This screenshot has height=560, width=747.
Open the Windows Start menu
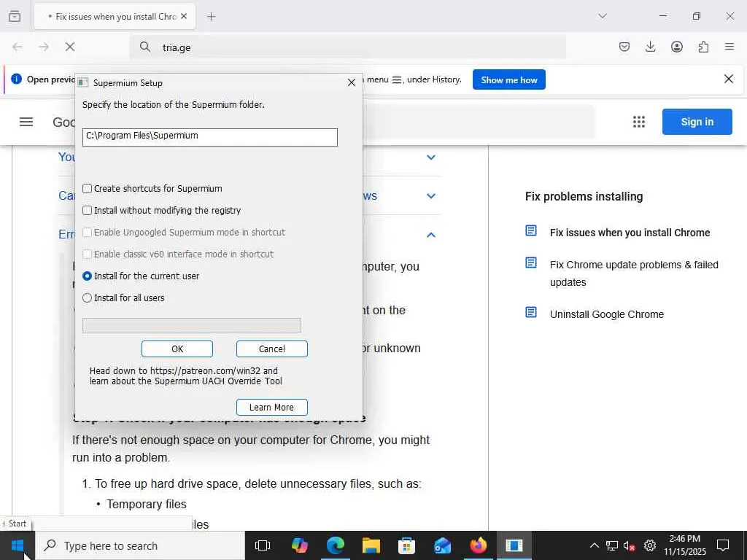point(18,545)
